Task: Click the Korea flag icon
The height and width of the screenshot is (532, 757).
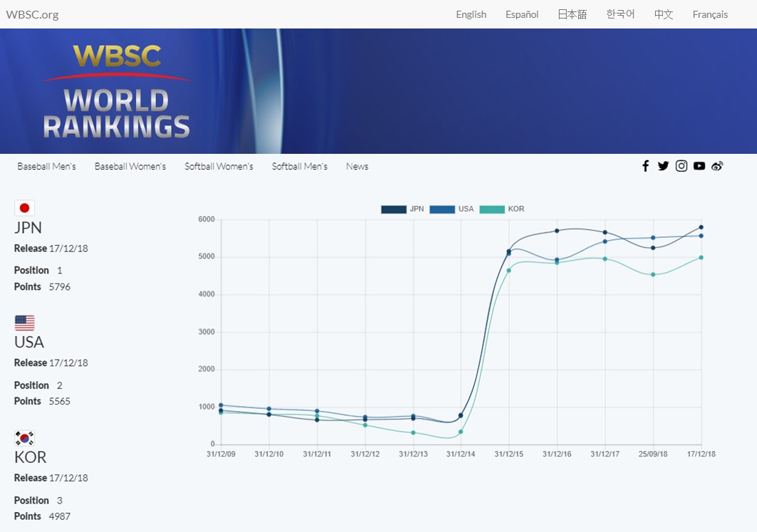Action: [x=25, y=438]
